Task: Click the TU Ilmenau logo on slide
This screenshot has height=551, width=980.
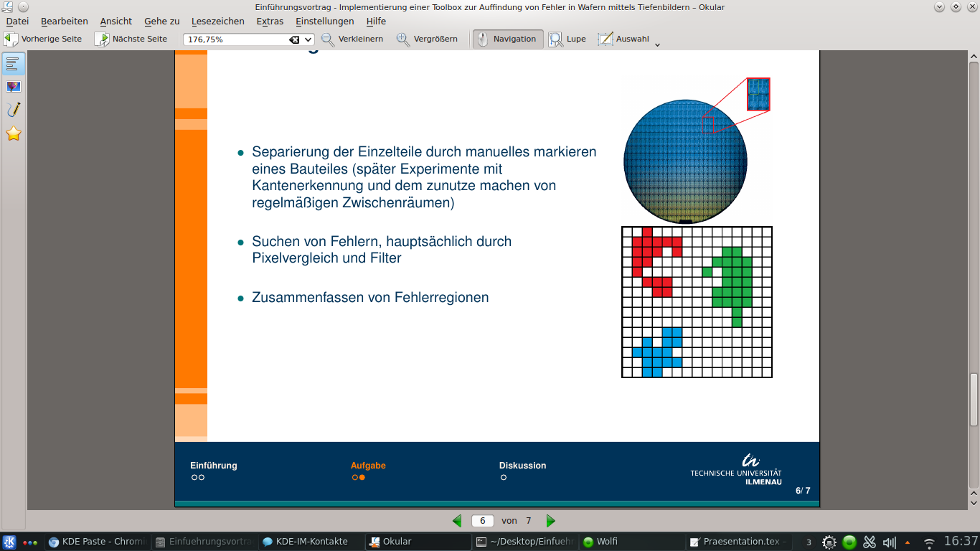Action: [x=736, y=470]
